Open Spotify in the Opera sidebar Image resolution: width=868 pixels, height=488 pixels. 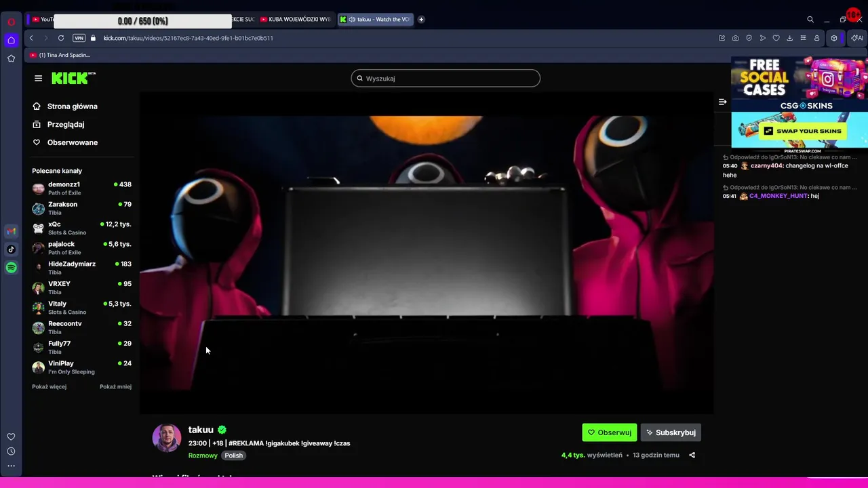(x=11, y=268)
